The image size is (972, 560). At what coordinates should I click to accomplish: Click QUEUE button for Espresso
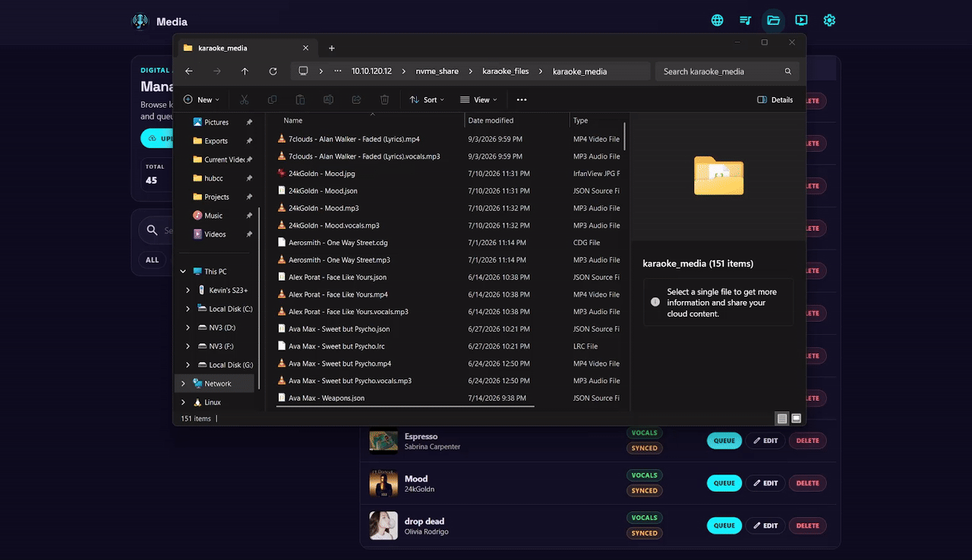click(x=724, y=441)
